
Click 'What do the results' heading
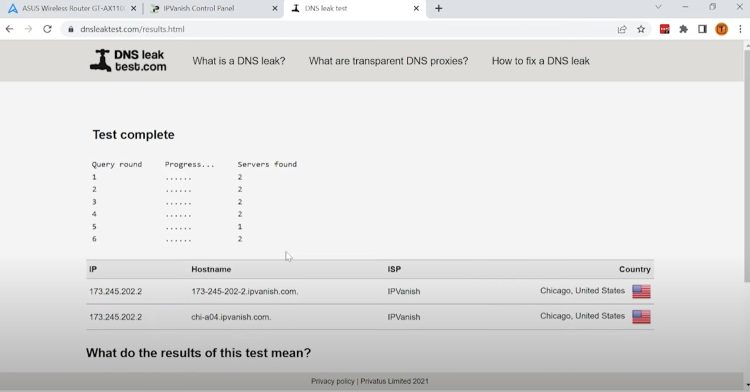point(199,353)
